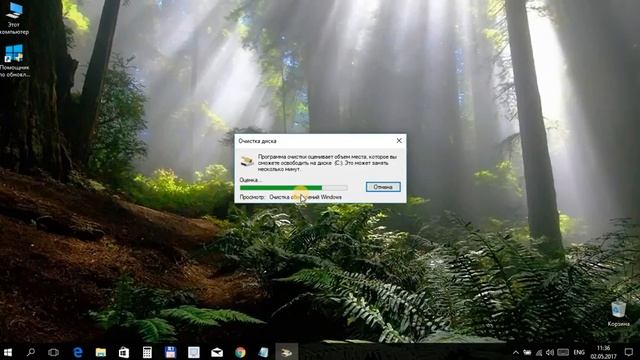
Task: Open the volume control in system tray
Action: pos(550,352)
